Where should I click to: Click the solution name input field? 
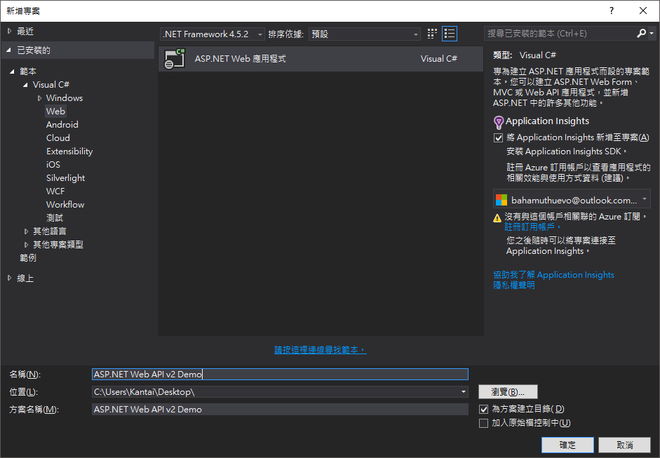(280, 409)
